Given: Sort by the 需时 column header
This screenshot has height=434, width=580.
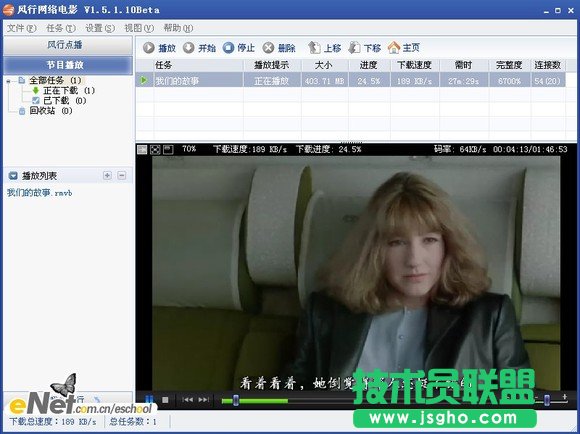Looking at the screenshot, I should pos(463,65).
